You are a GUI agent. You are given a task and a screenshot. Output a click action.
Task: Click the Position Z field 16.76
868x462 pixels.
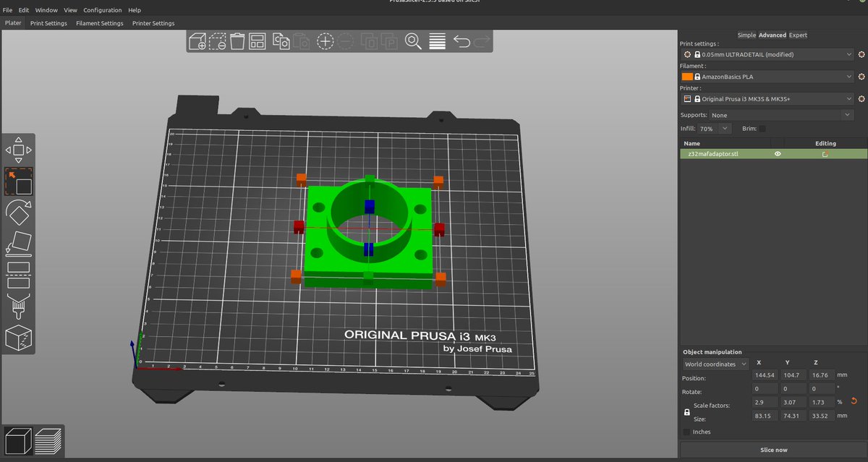tap(821, 375)
